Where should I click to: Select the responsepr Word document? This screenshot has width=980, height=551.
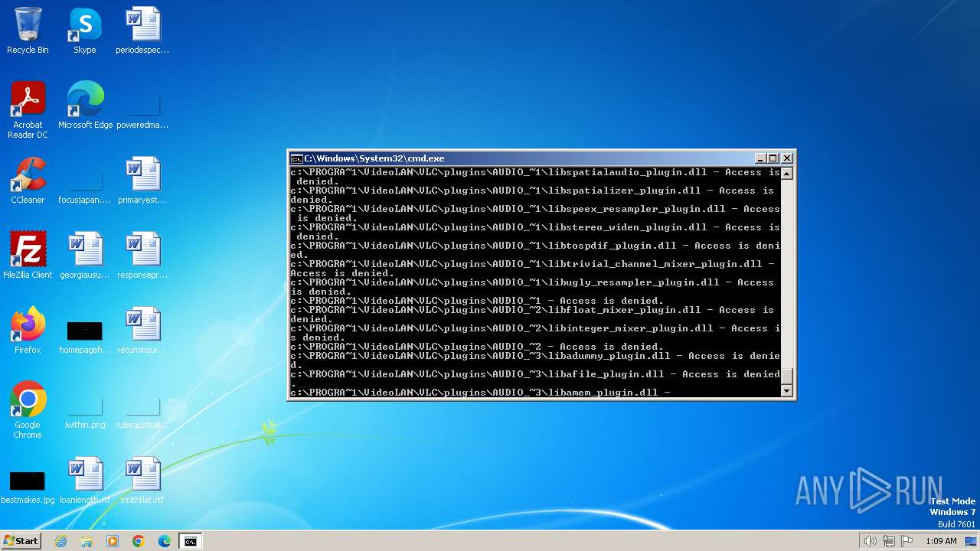[142, 256]
